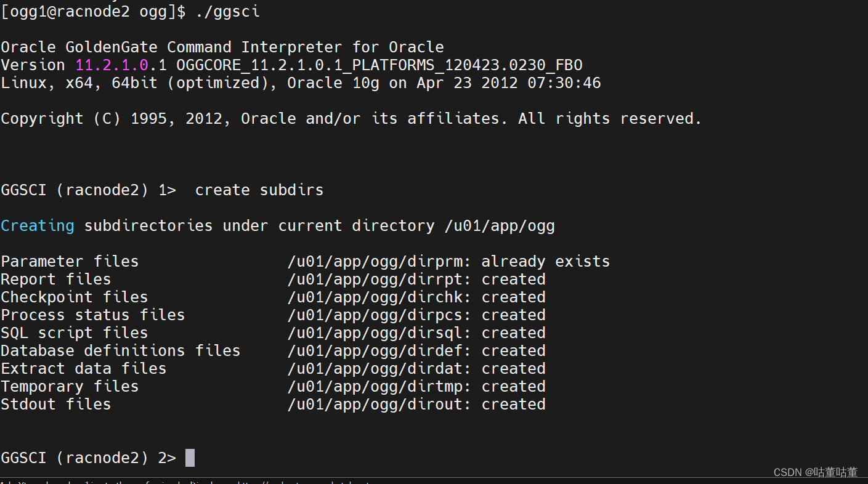868x484 pixels.
Task: Select the path /u01/app/ogg/dirprm
Action: coord(376,261)
